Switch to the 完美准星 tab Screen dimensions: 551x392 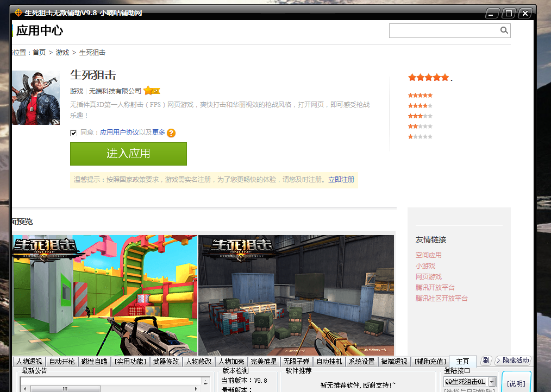(264, 362)
